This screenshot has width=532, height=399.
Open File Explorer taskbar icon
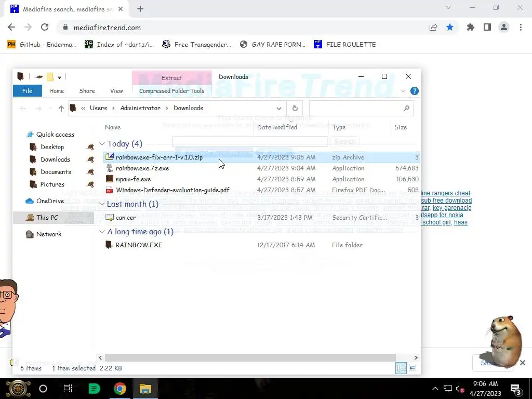[145, 389]
